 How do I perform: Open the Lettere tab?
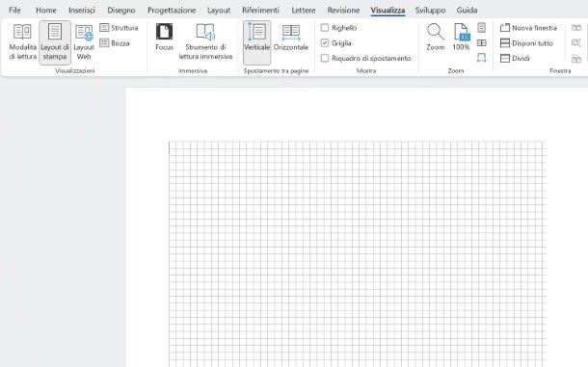[304, 11]
